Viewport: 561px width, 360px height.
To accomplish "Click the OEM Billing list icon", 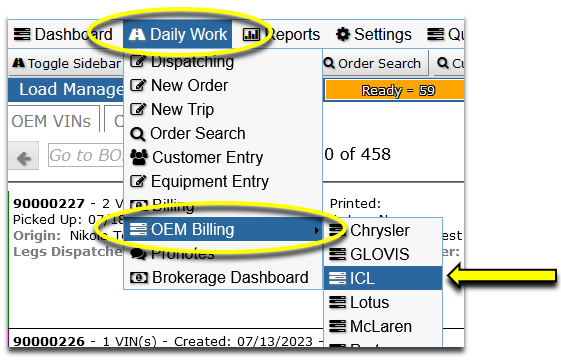I will [138, 229].
